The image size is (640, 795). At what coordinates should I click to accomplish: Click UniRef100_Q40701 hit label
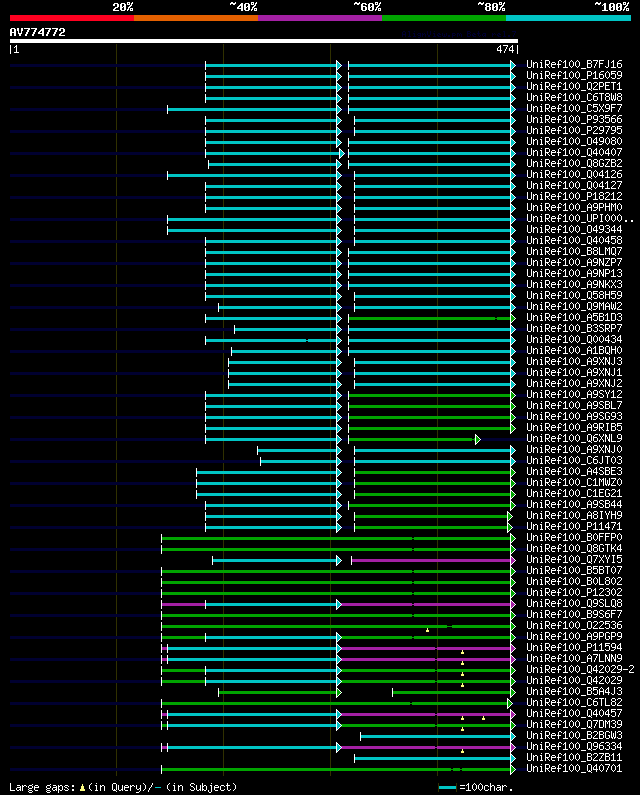pos(574,769)
